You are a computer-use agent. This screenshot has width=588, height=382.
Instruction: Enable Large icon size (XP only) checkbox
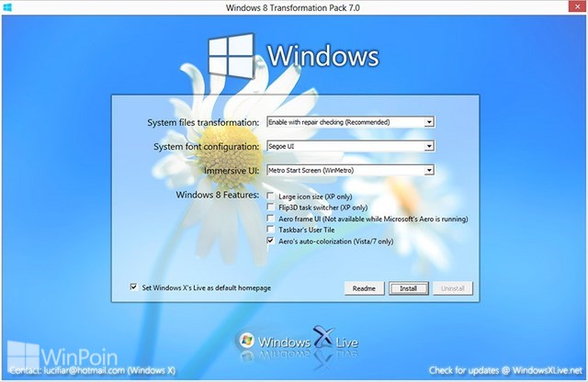click(270, 197)
